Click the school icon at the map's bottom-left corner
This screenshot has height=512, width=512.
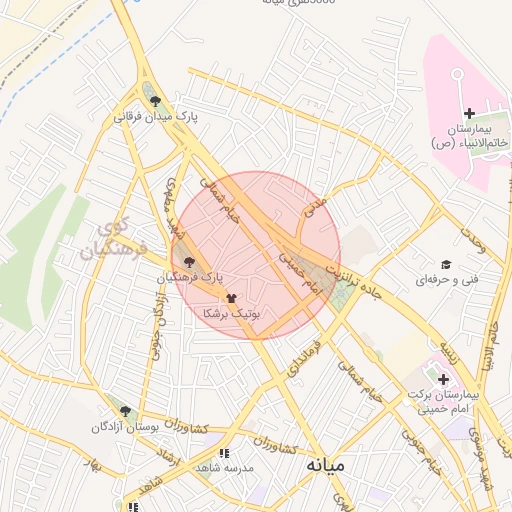click(x=133, y=507)
